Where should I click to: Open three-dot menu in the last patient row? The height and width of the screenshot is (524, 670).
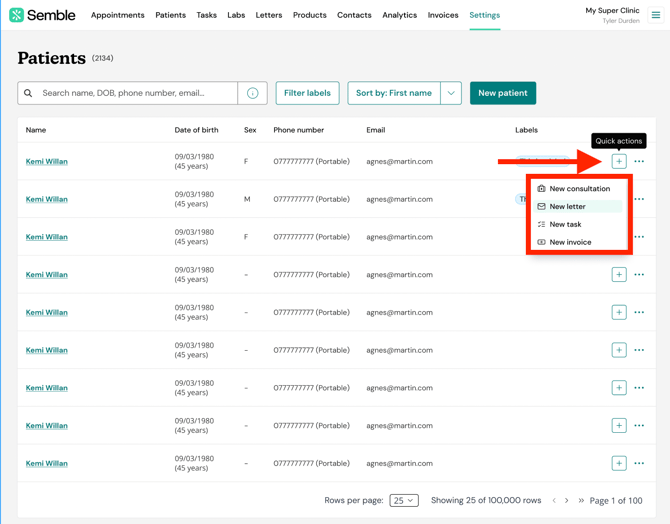pos(640,463)
